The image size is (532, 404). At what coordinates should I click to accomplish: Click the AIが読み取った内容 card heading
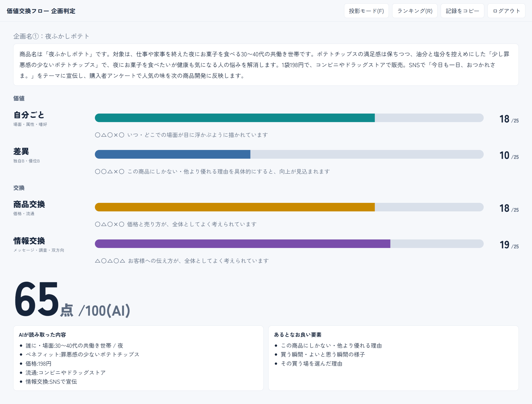point(42,335)
